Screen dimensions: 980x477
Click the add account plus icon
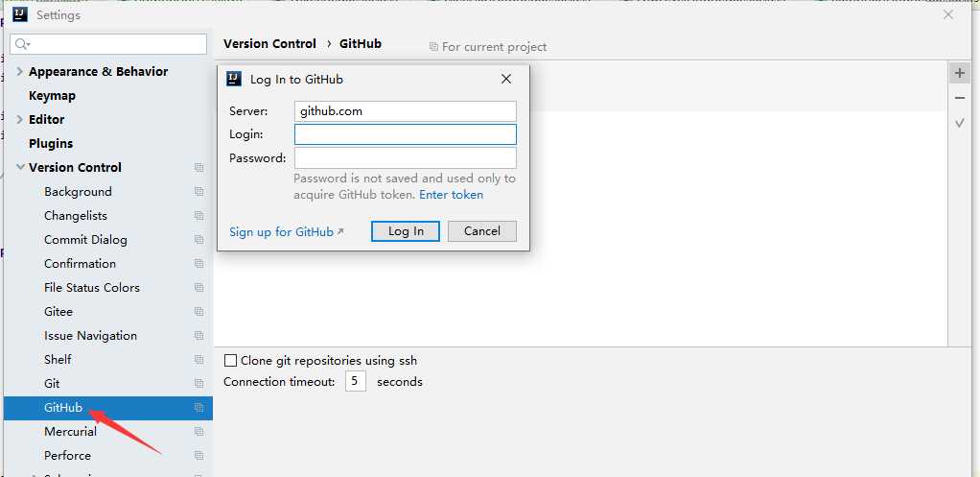point(959,74)
